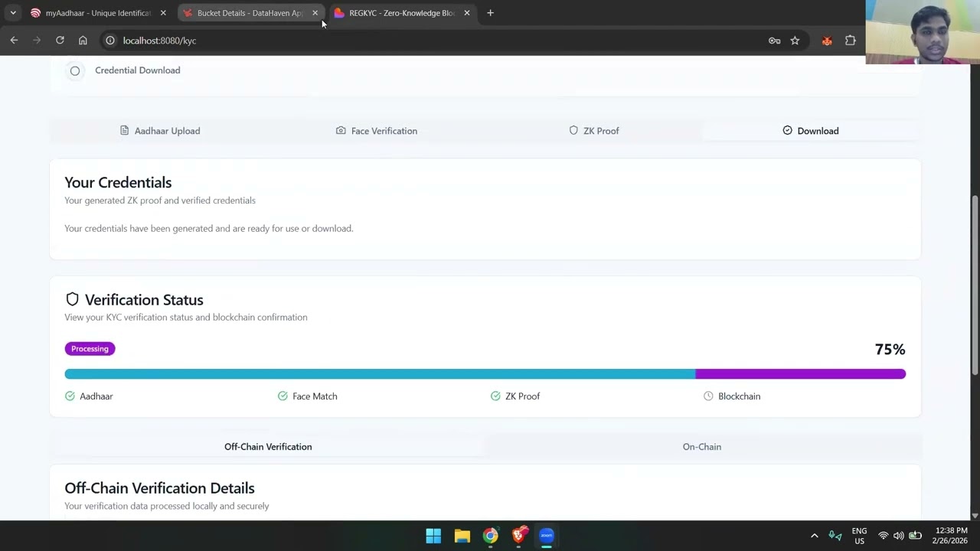Click the Off-Chain Verification Details heading
The height and width of the screenshot is (551, 980).
point(159,488)
